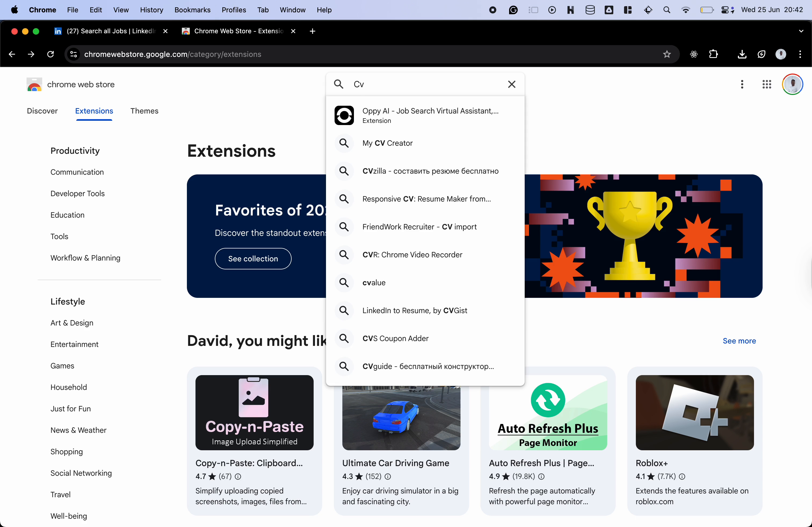
Task: Open Developer Tools category in sidebar
Action: click(x=77, y=194)
